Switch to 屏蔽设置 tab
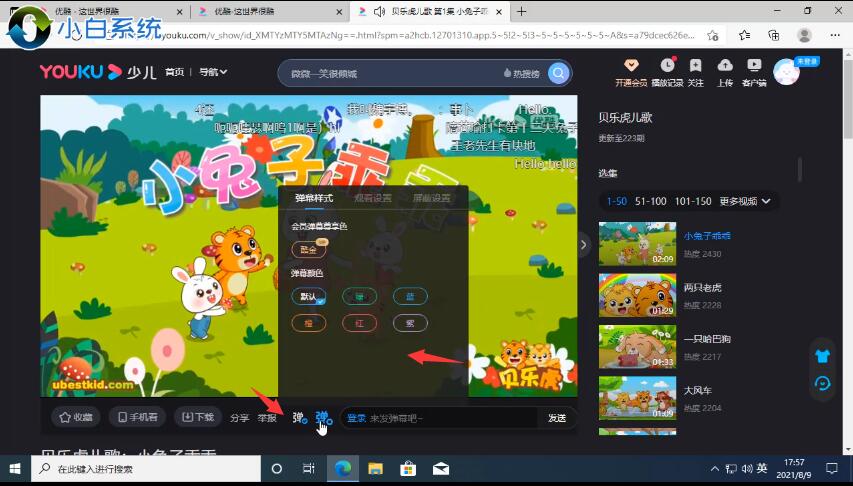The image size is (853, 486). tap(431, 198)
